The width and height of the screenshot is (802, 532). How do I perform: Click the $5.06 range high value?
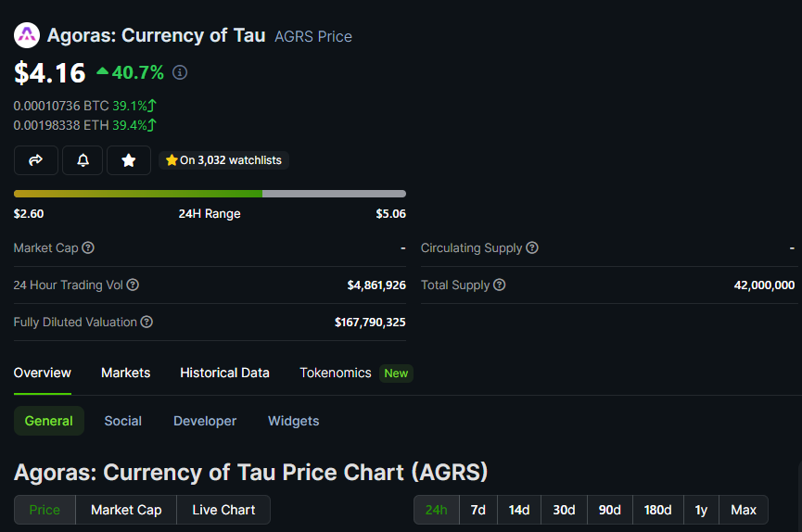(390, 213)
